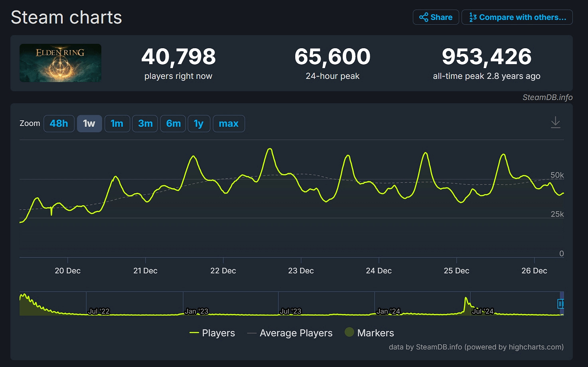Image resolution: width=588 pixels, height=367 pixels.
Task: Open the Elden Ring game artwork
Action: point(60,63)
